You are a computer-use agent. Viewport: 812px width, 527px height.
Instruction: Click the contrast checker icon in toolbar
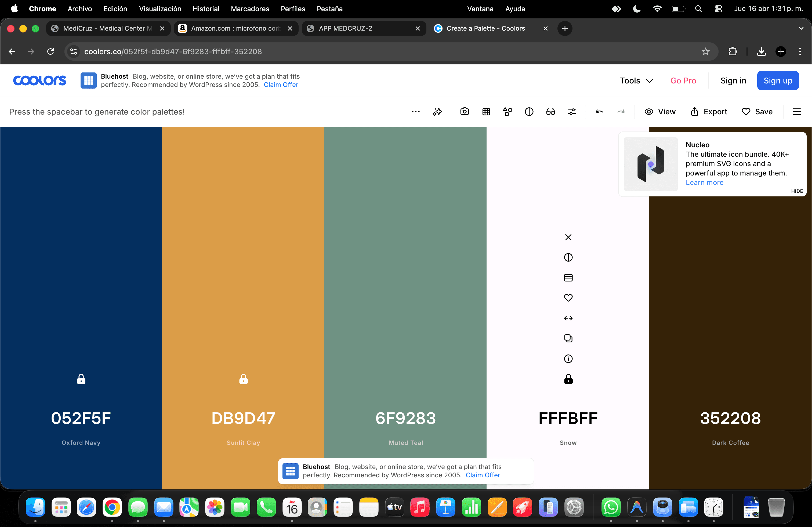529,111
